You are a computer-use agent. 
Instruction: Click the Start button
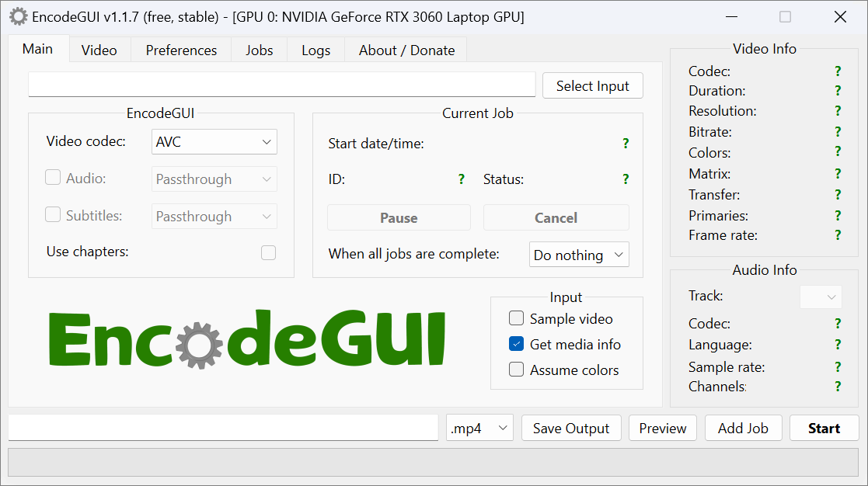(824, 428)
